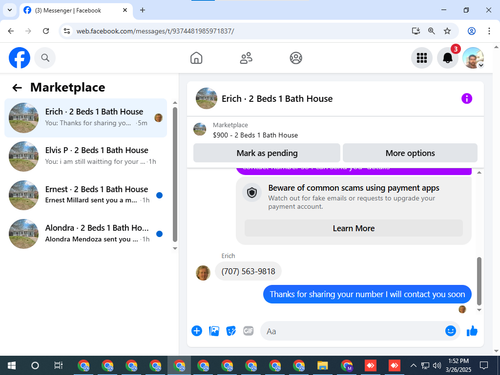The image size is (500, 375).
Task: Open the volume speaker tray icon
Action: [437, 366]
